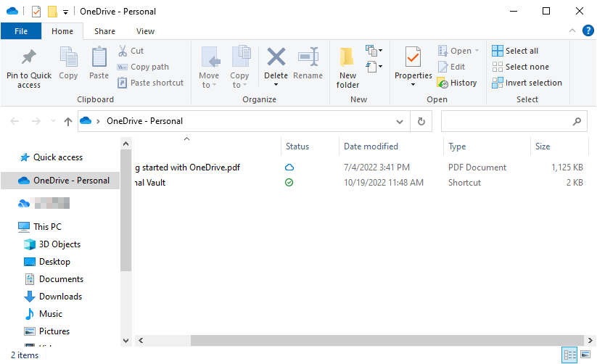Open file History
The width and height of the screenshot is (597, 364).
457,83
